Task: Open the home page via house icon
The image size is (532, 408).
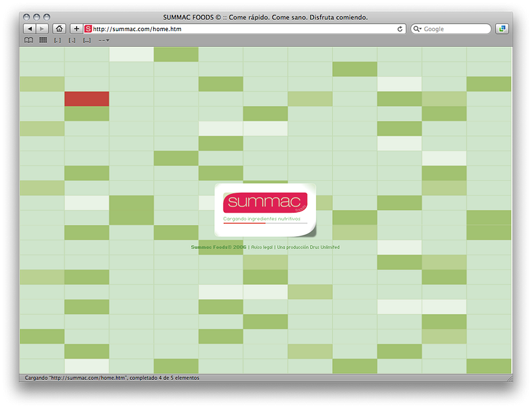Action: tap(60, 29)
